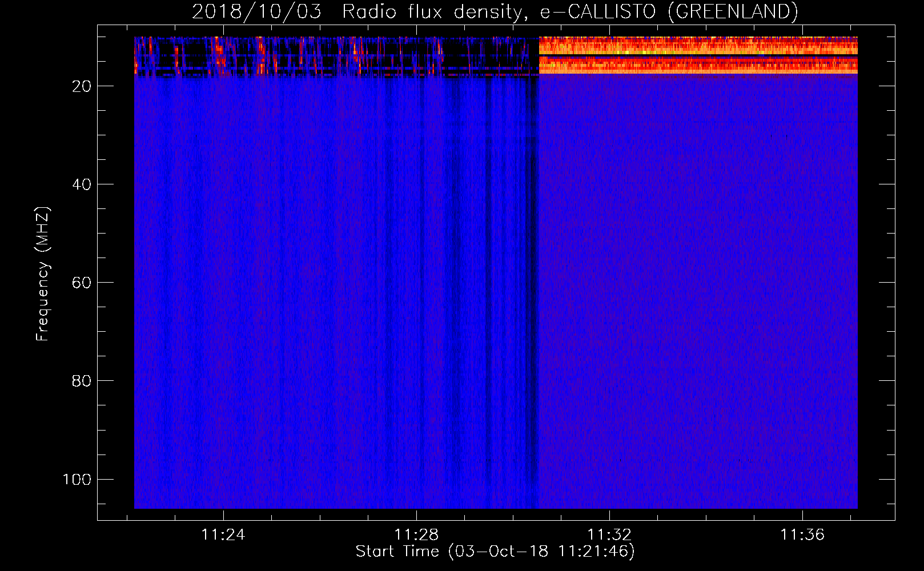Image resolution: width=924 pixels, height=571 pixels.
Task: Click the 11:36 time tick label
Action: [802, 534]
